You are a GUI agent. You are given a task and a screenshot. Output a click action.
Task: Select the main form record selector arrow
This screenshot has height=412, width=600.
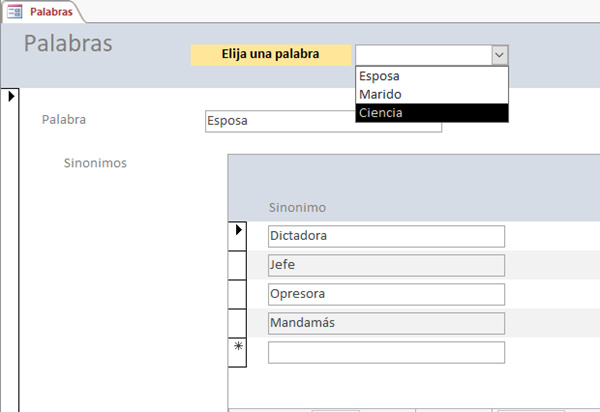click(11, 97)
